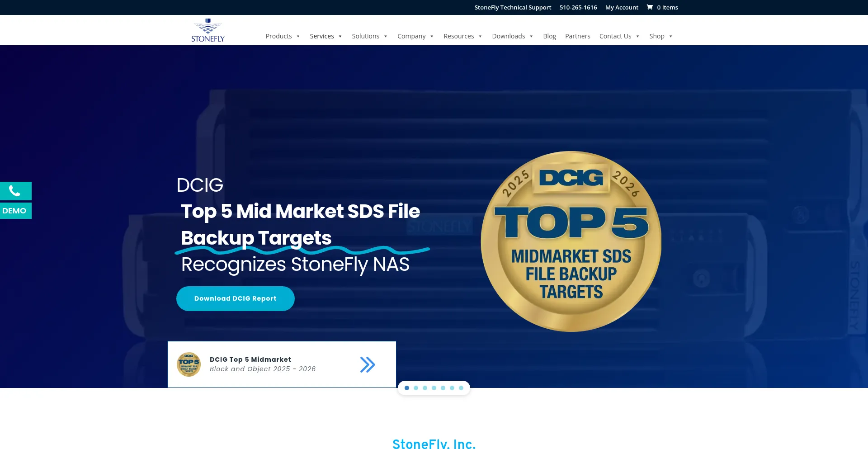Visit the Partners page
The width and height of the screenshot is (868, 449).
577,36
